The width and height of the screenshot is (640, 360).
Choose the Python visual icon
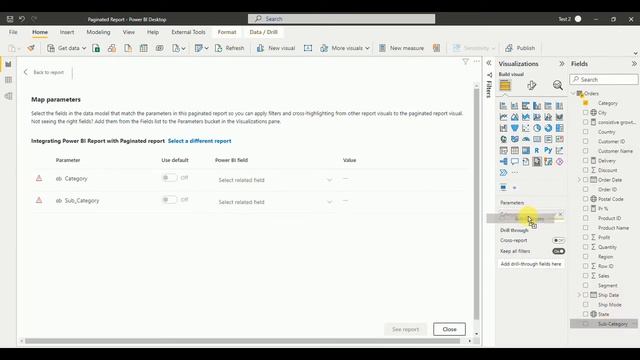point(548,151)
